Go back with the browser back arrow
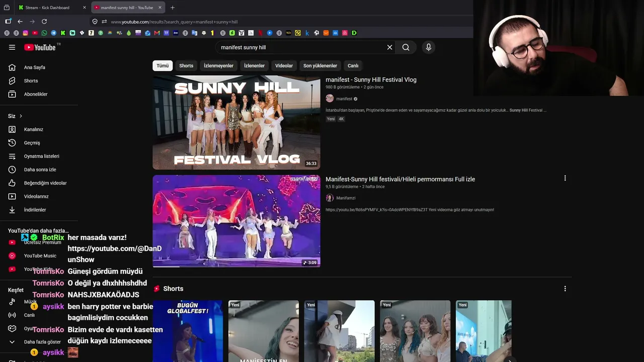The image size is (644, 362). [x=20, y=22]
